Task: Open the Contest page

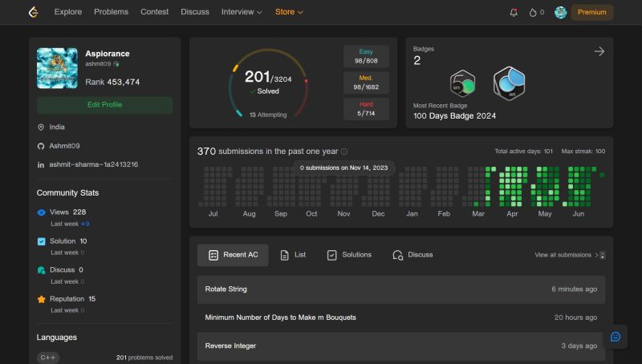Action: pyautogui.click(x=154, y=12)
